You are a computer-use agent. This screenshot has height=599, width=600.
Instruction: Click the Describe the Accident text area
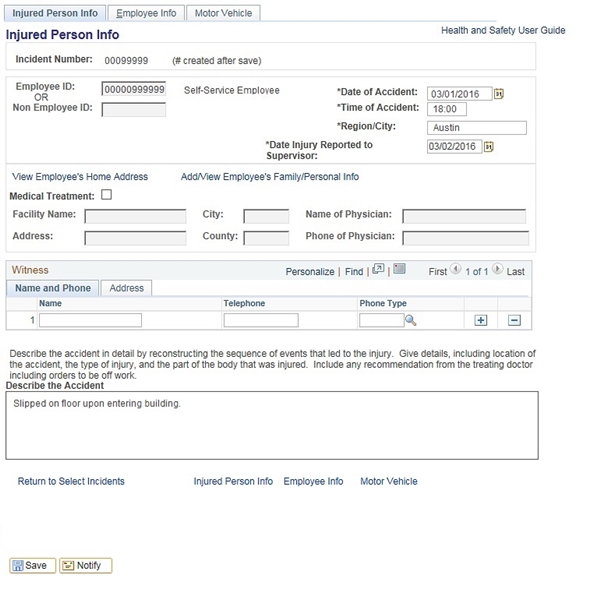[x=271, y=425]
